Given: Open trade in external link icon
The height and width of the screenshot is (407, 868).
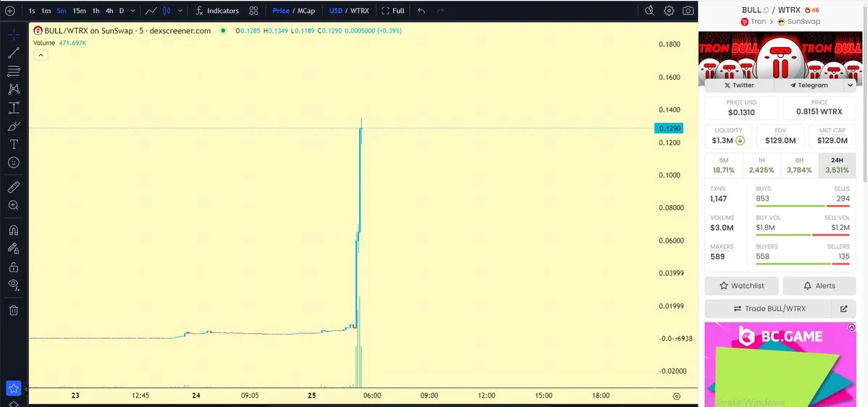Looking at the screenshot, I should pyautogui.click(x=843, y=309).
